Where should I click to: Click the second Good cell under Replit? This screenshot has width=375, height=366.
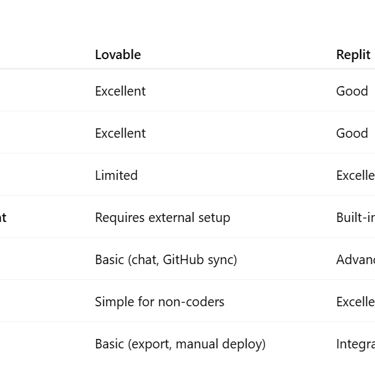click(352, 133)
